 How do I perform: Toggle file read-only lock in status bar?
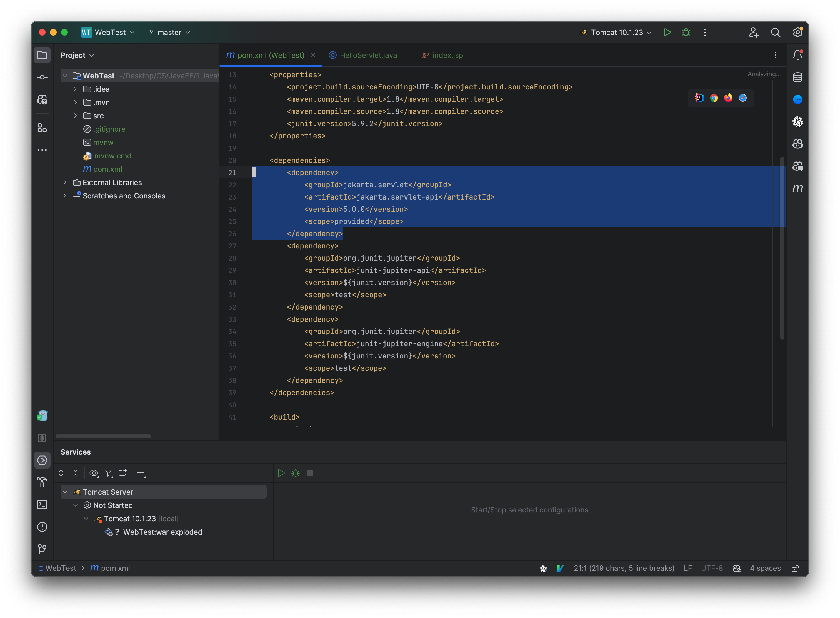click(x=796, y=568)
